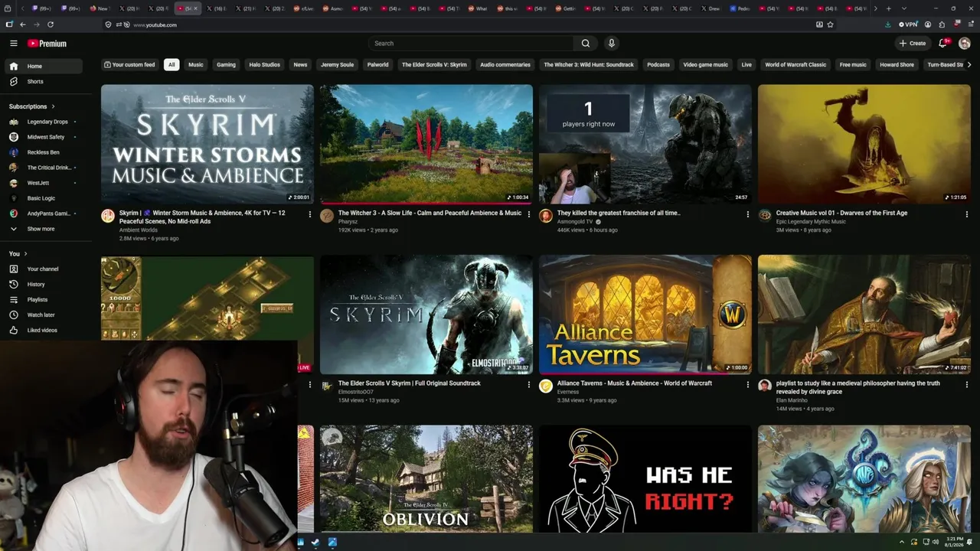Viewport: 980px width, 551px height.
Task: Select The Elder Scrolls V: Skyrim chip
Action: click(x=434, y=65)
